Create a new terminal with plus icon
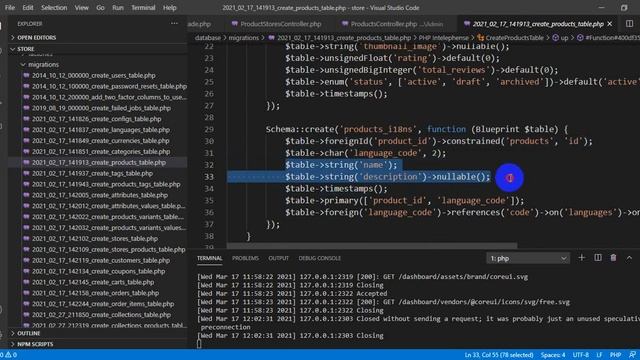 (582, 258)
